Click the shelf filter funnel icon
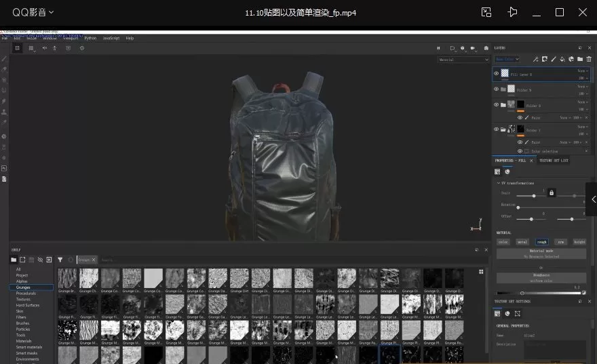The image size is (597, 364). tap(60, 260)
